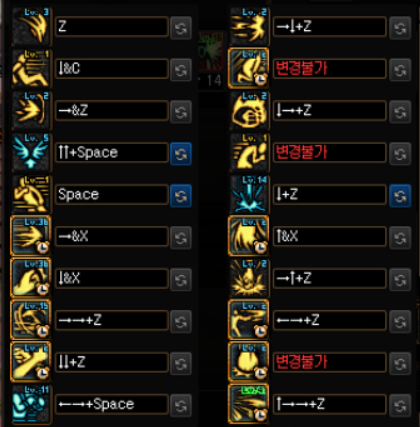Click the blue ground-strike icon beside ↓+Z
420x427 pixels.
249,194
